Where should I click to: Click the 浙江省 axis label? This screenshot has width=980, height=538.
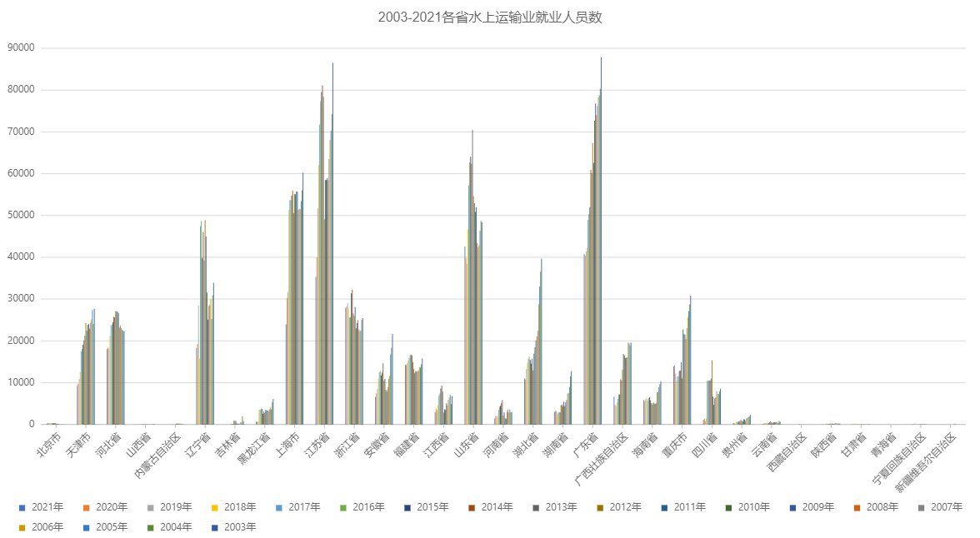coord(348,444)
